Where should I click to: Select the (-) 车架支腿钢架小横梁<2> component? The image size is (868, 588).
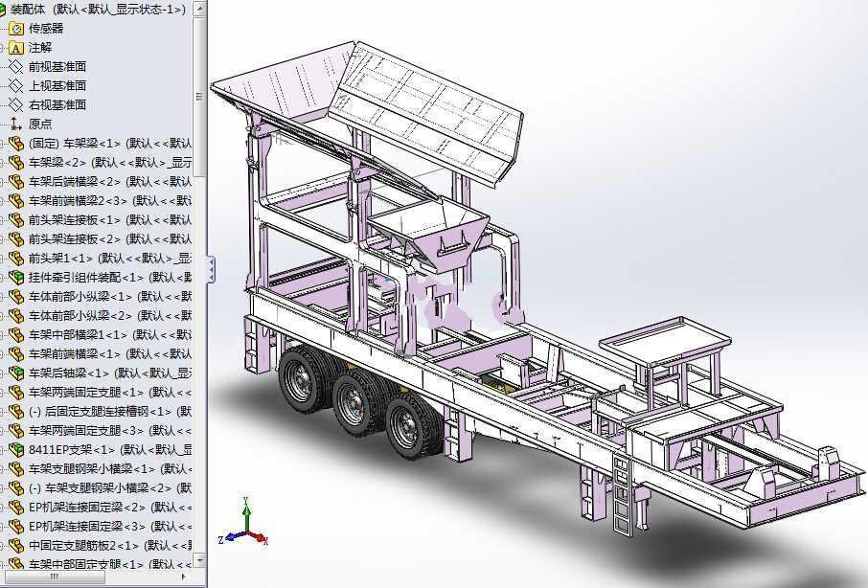101,487
